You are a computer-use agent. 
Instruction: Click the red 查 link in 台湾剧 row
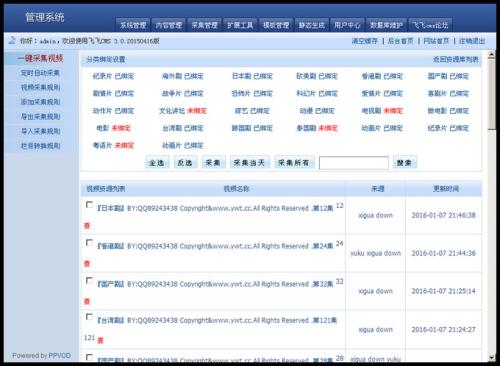pos(100,340)
